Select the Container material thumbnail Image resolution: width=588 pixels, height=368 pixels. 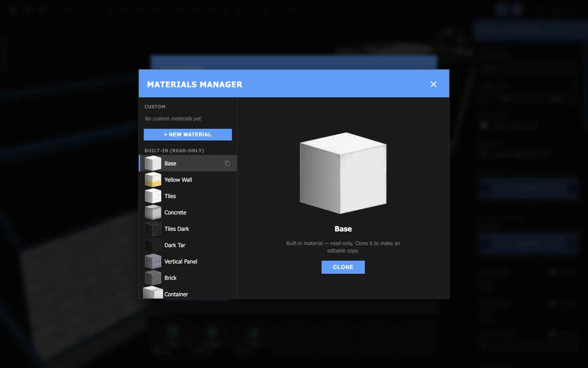point(153,293)
